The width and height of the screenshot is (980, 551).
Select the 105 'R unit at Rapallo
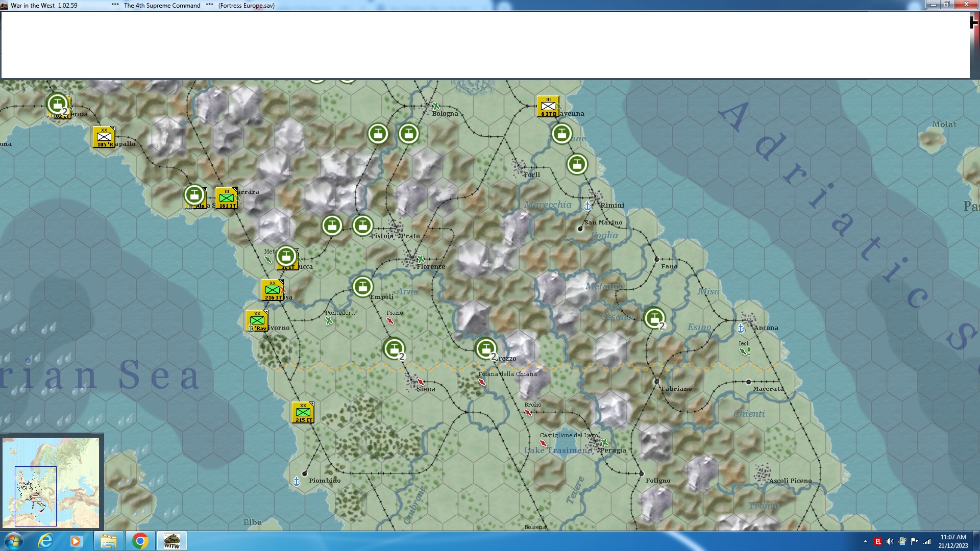104,137
